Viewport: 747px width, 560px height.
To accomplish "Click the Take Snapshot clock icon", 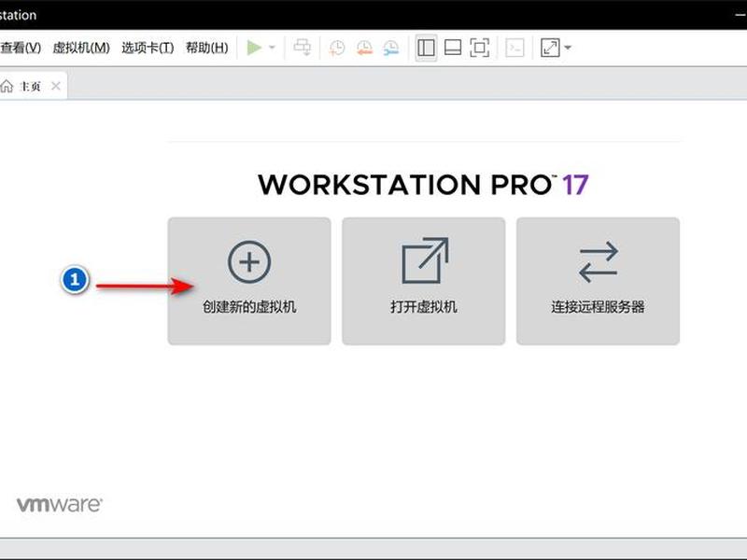I will click(337, 48).
